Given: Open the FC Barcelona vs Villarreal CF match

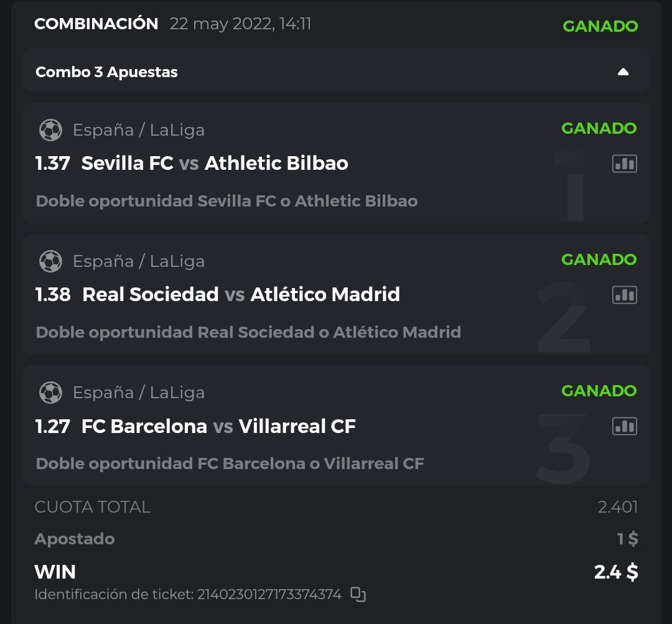Looking at the screenshot, I should click(x=218, y=427).
